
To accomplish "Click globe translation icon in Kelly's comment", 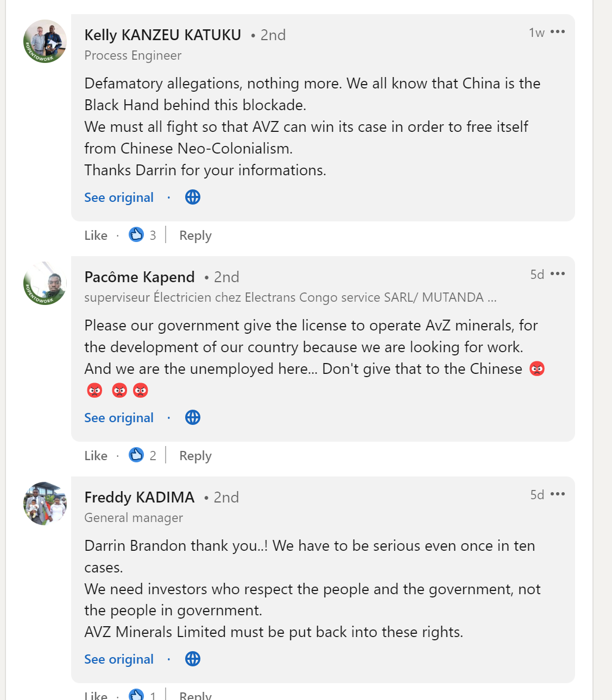I will 193,197.
